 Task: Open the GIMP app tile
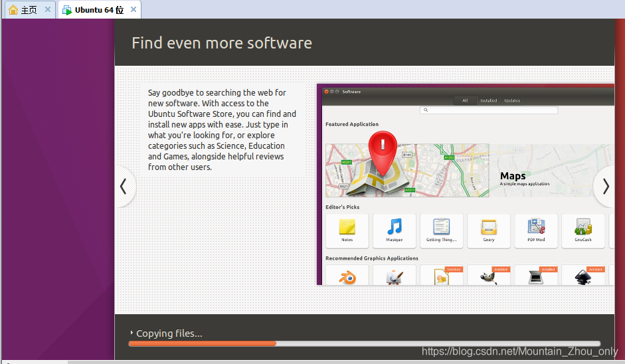click(489, 275)
